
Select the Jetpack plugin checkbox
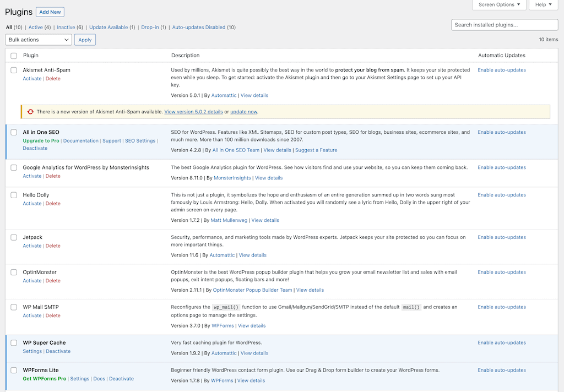(14, 237)
